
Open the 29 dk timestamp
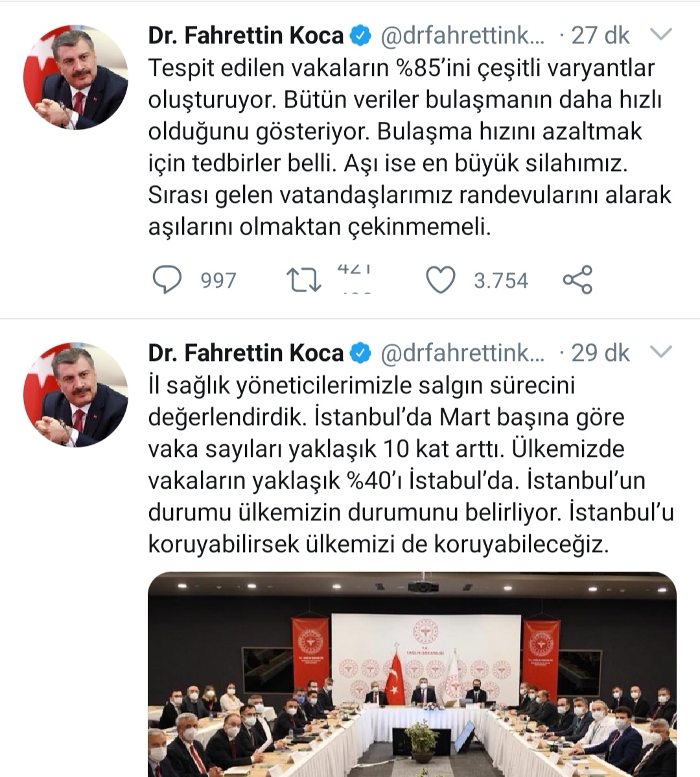coord(600,353)
